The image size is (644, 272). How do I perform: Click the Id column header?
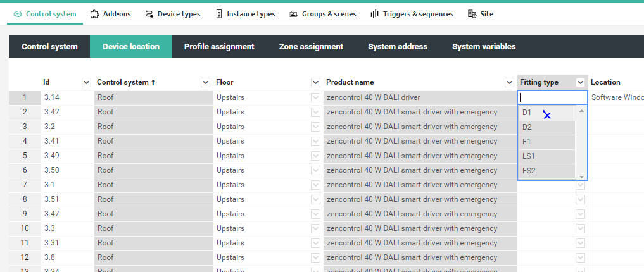coord(46,82)
